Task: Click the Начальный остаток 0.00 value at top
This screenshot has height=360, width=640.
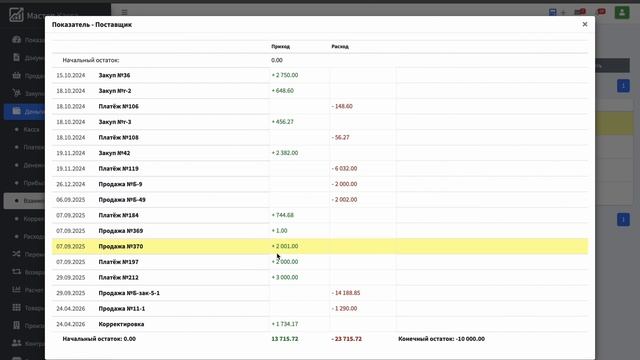Action: (x=277, y=60)
